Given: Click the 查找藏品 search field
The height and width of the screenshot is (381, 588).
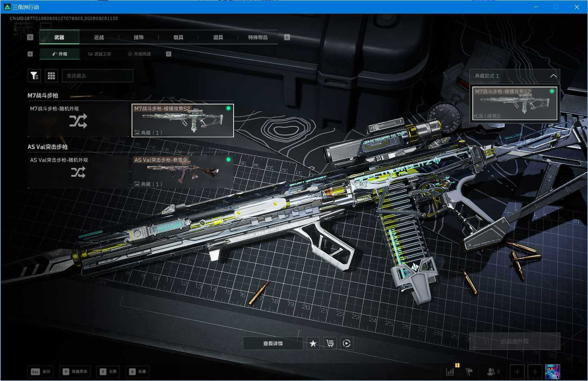Looking at the screenshot, I should click(x=97, y=76).
